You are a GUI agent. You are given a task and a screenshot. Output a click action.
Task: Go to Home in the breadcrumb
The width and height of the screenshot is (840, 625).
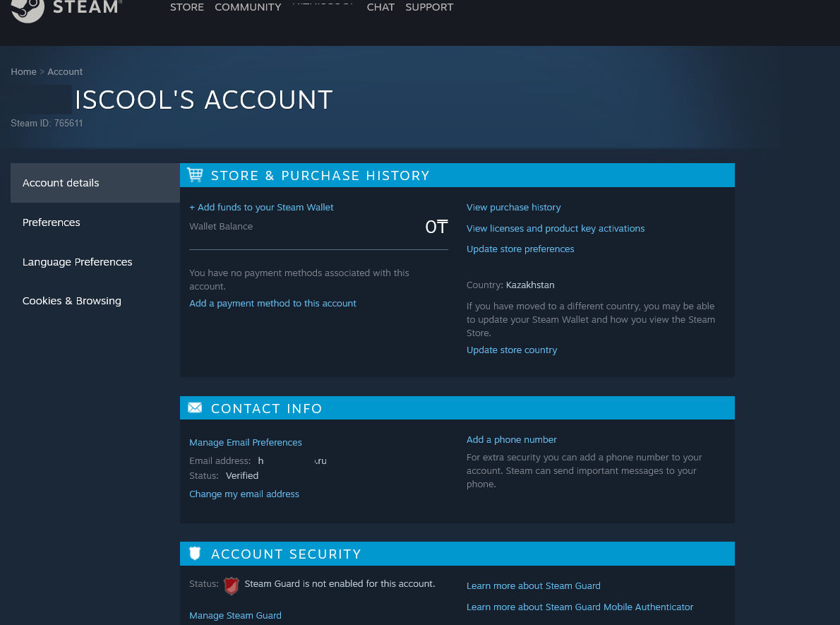23,72
